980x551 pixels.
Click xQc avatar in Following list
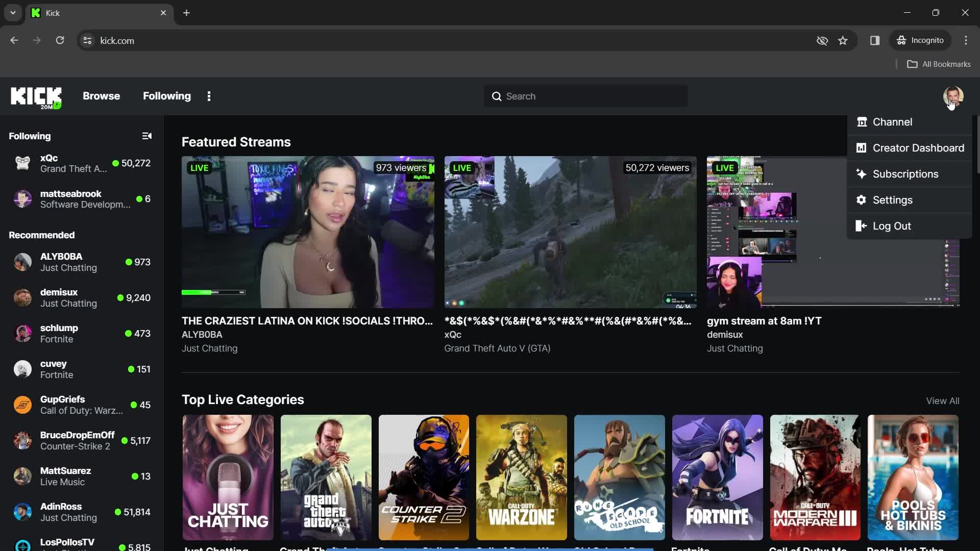[x=22, y=163]
